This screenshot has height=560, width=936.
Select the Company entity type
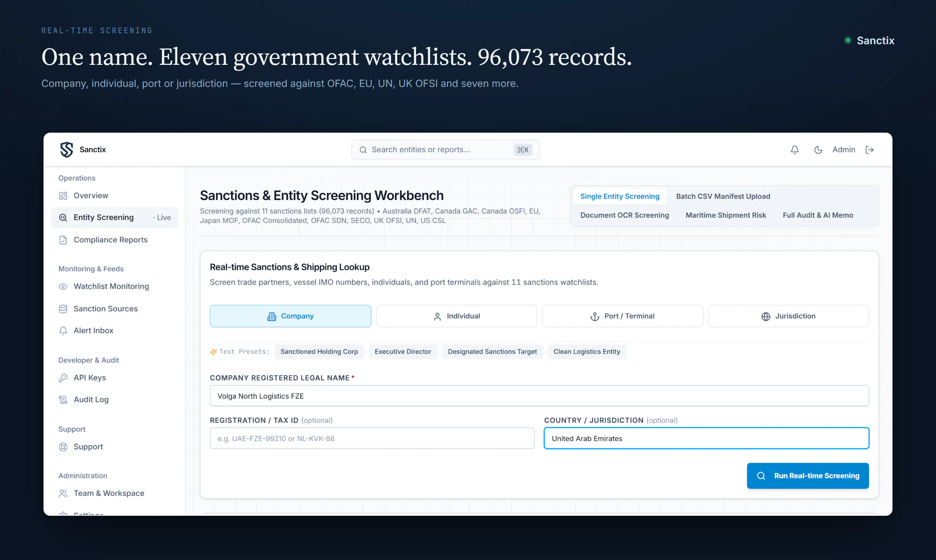(x=291, y=316)
